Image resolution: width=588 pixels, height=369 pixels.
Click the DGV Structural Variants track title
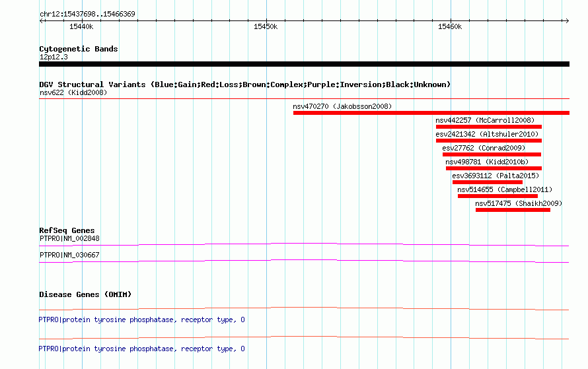(x=244, y=84)
